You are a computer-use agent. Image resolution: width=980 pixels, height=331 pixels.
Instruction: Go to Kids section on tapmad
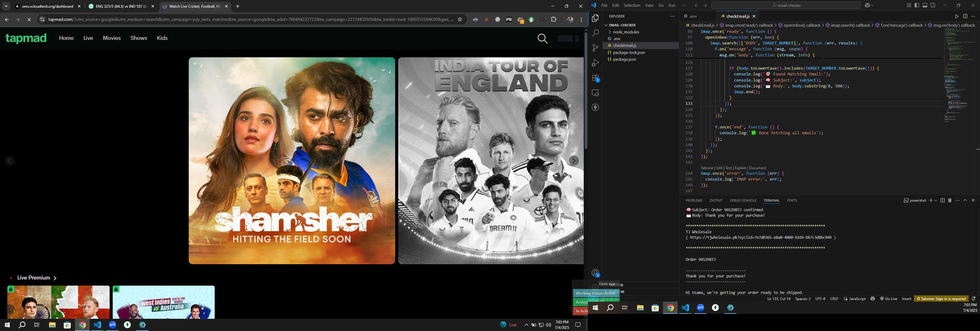[x=162, y=38]
